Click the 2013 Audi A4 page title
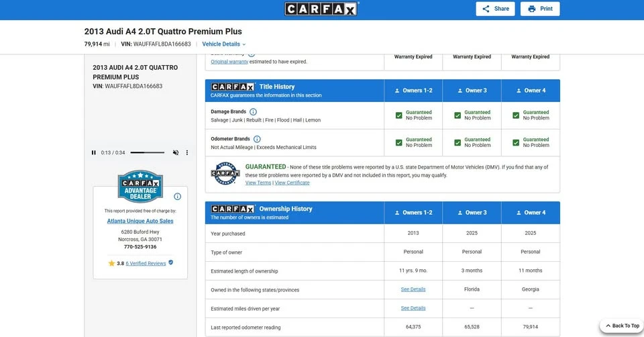Image resolution: width=644 pixels, height=337 pixels. 163,32
